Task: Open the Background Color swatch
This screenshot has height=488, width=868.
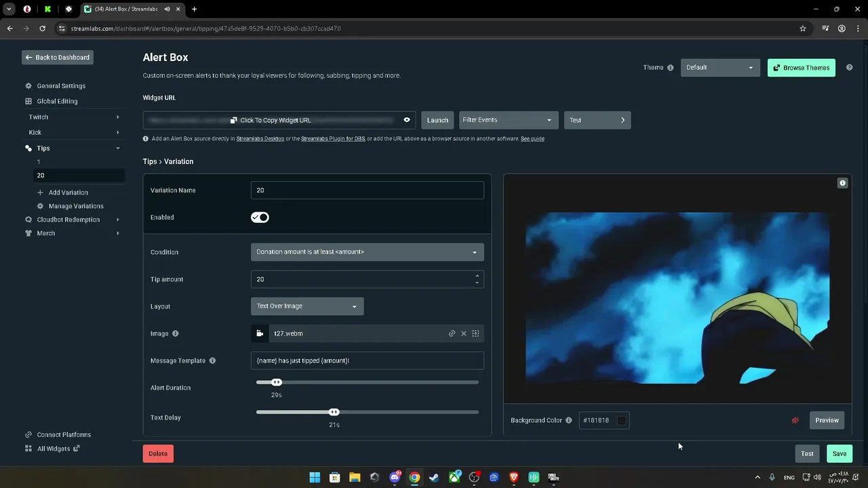Action: (621, 420)
